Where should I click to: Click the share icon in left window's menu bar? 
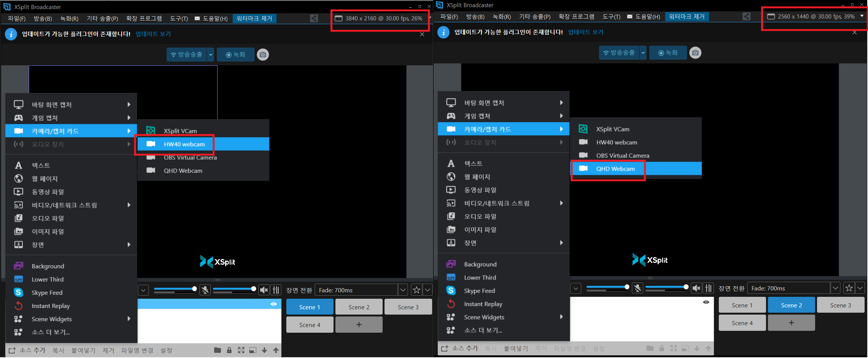pos(314,18)
